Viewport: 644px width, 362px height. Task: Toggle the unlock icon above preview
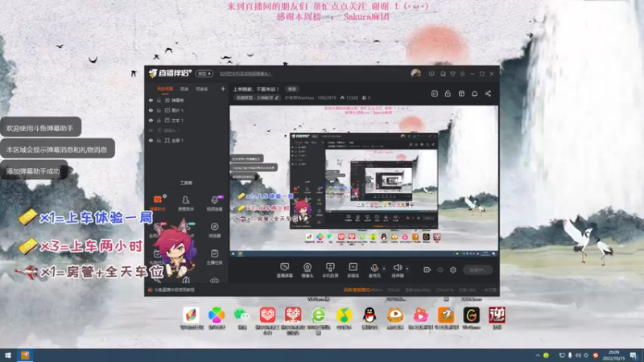448,93
